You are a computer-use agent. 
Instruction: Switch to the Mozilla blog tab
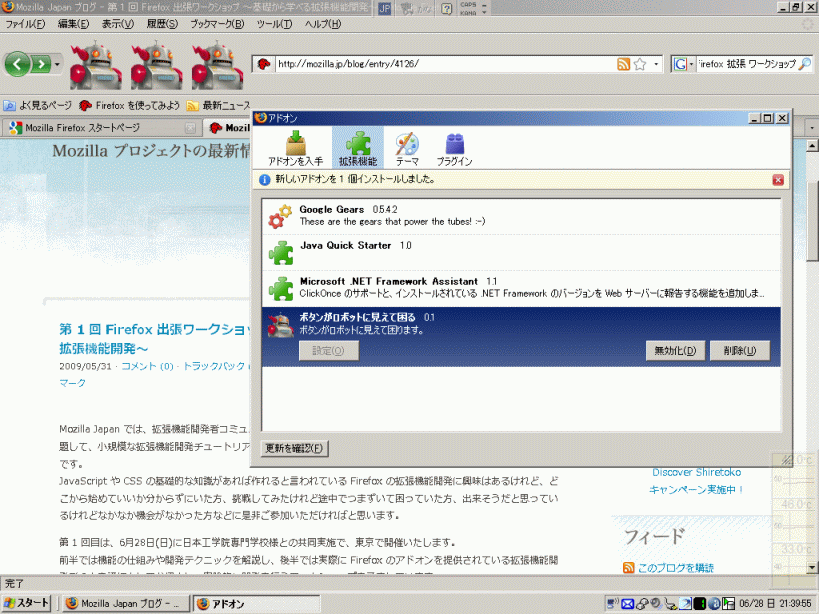(228, 128)
